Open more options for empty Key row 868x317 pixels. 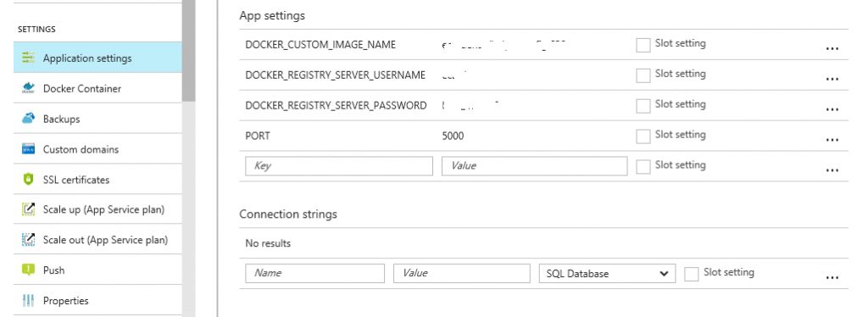tap(832, 170)
